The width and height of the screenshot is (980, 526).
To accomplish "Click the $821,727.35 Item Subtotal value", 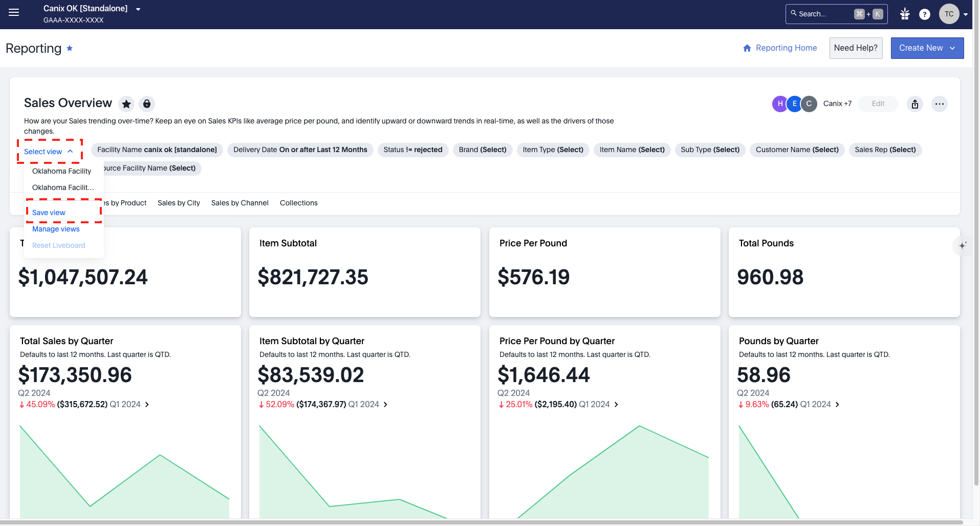I will pos(313,277).
